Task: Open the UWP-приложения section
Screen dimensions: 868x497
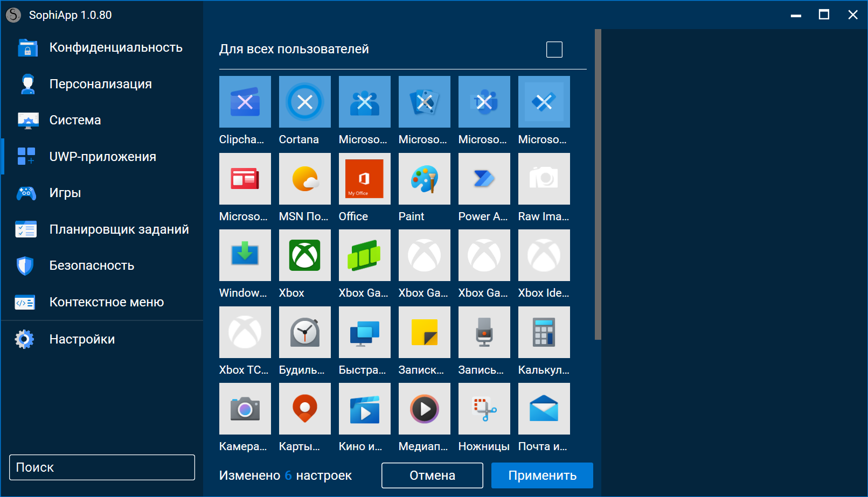Action: tap(102, 157)
